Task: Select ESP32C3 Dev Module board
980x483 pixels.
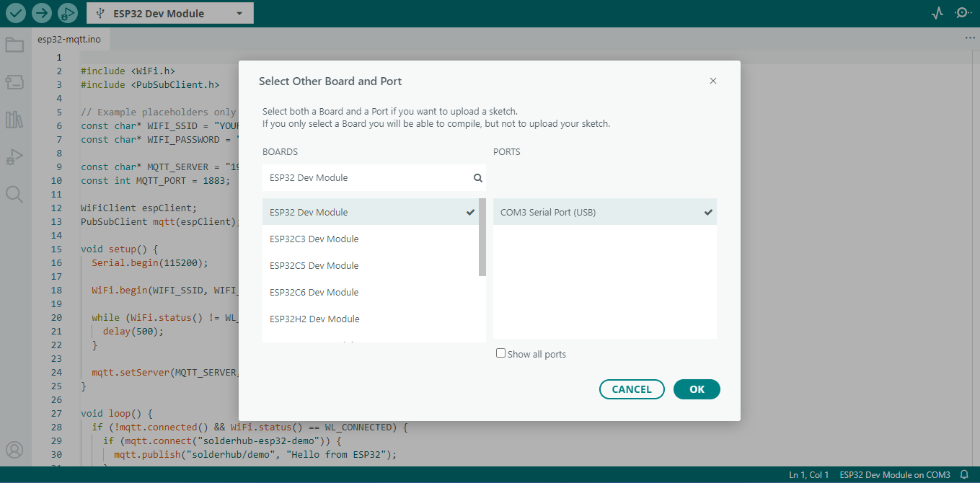Action: point(371,239)
